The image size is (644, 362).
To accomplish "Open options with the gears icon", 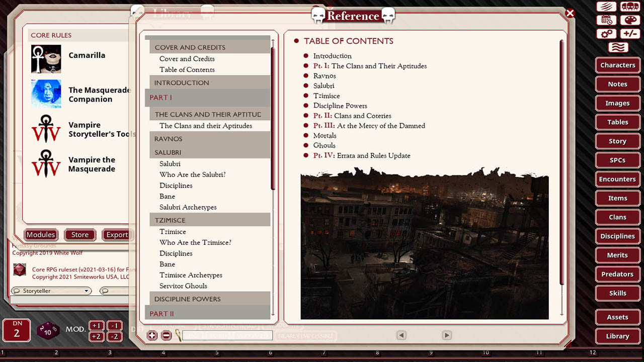I will coord(606,34).
